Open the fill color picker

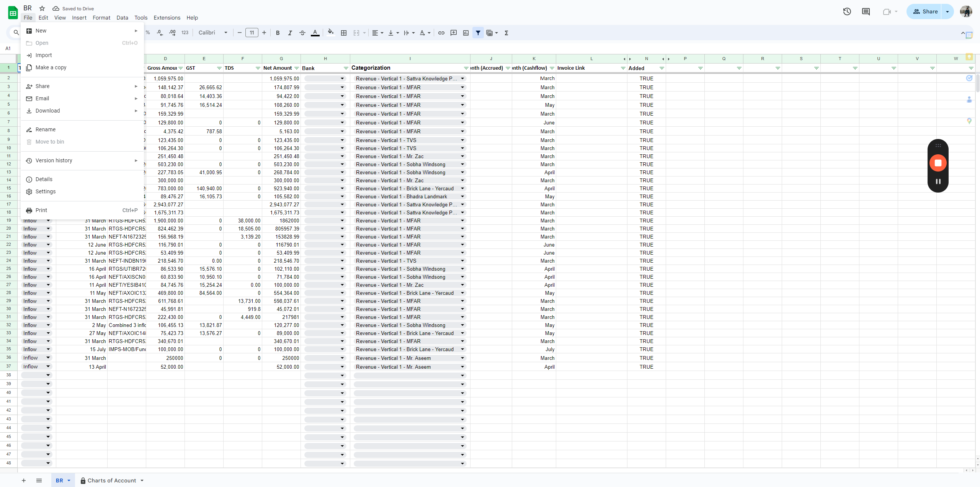tap(331, 33)
